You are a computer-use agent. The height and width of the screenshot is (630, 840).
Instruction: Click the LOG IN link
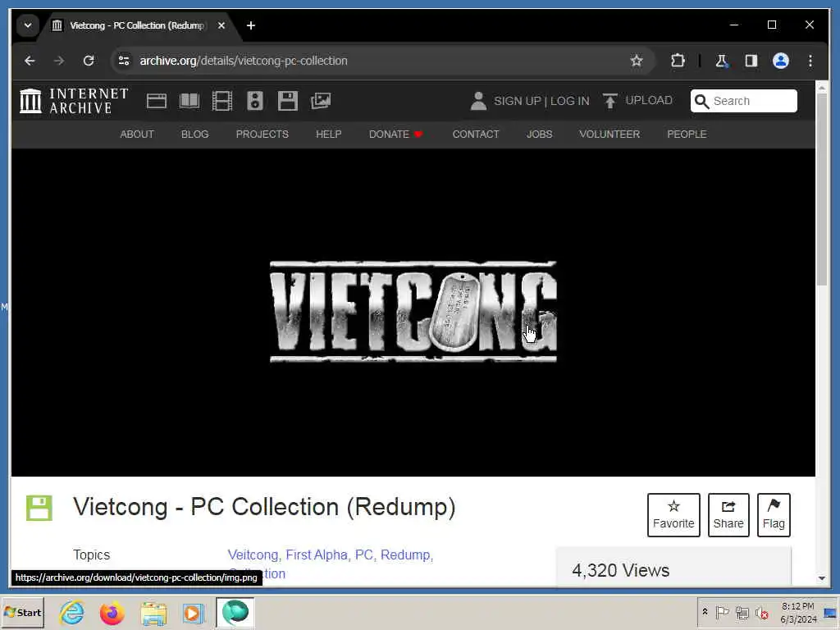(x=570, y=101)
